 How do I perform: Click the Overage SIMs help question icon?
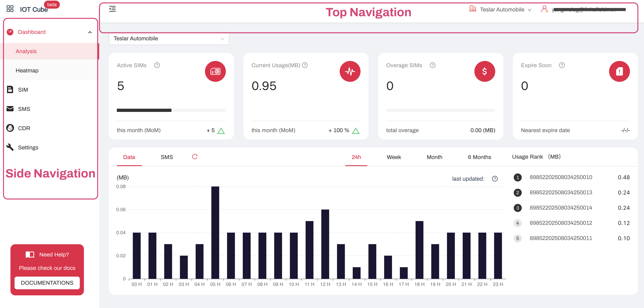click(432, 65)
